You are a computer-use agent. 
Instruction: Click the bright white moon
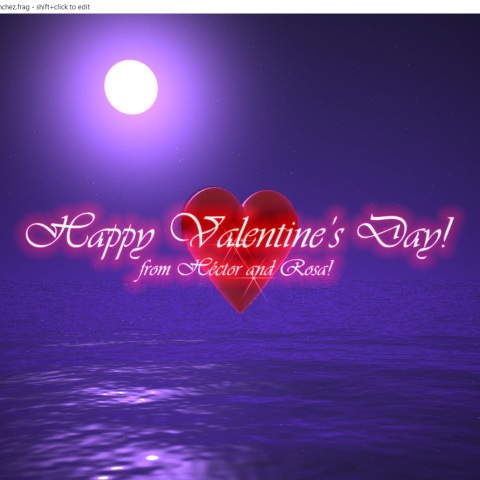[131, 87]
